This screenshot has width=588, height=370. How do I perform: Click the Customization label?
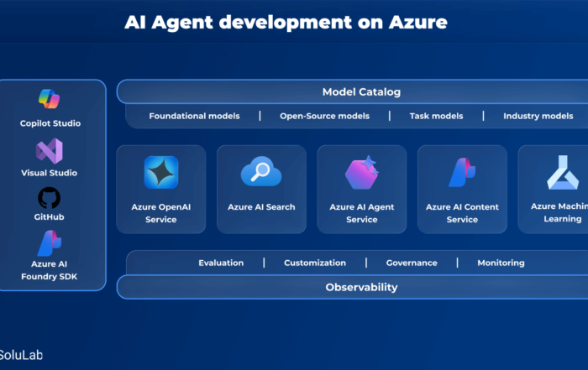coord(315,263)
